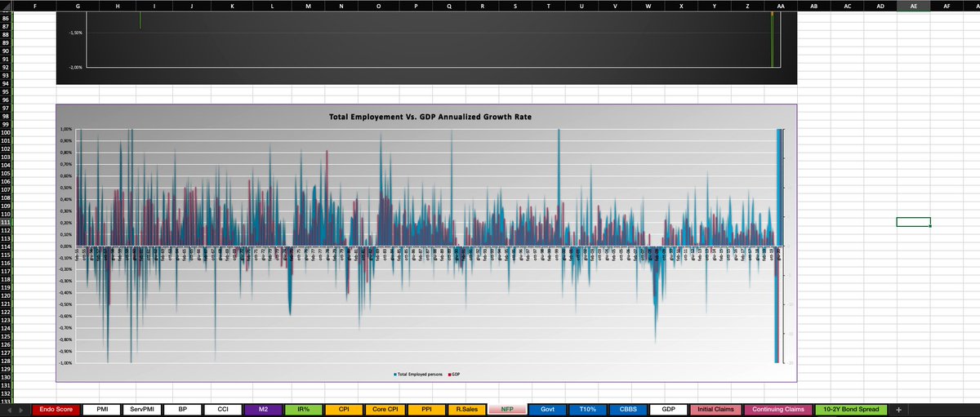Select row 120 header
Screen dimensions: 980x417
[x=6, y=295]
